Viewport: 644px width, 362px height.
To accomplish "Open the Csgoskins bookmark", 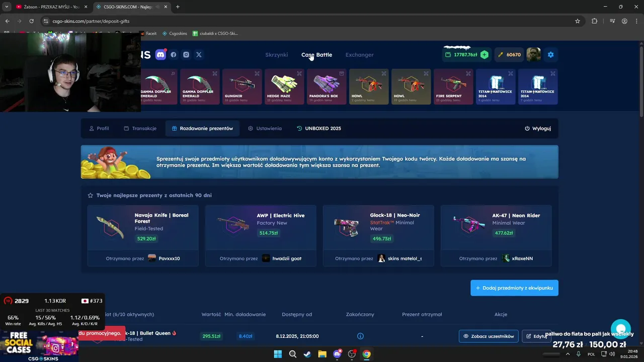I will coord(175,34).
